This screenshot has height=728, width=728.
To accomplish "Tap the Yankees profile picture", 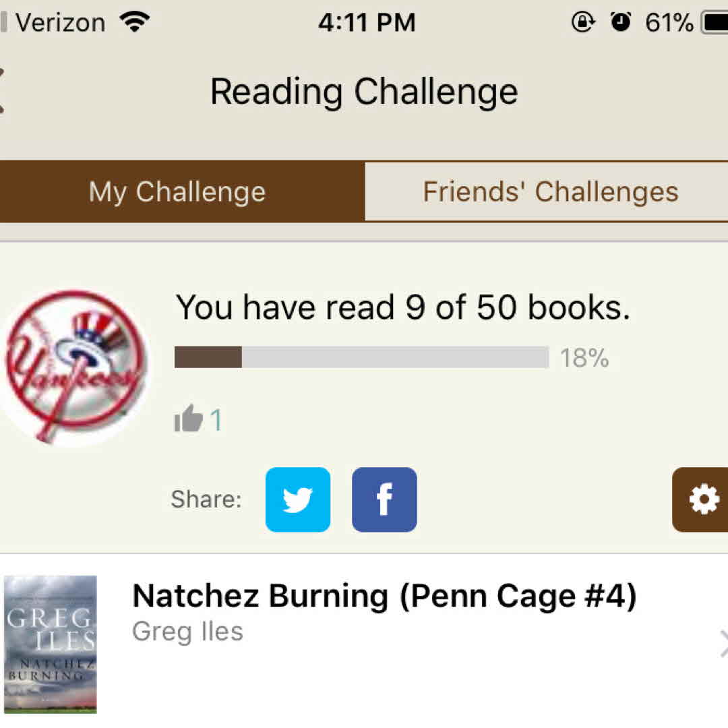I will tap(74, 366).
